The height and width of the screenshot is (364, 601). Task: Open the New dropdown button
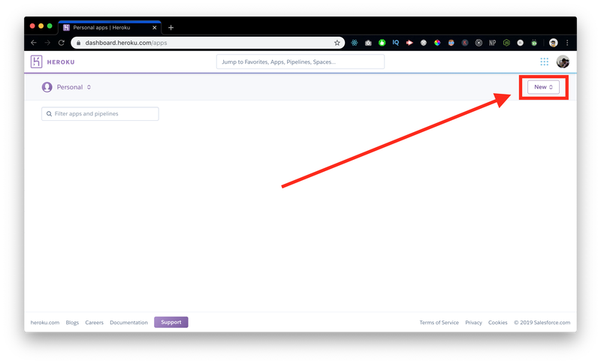[x=543, y=87]
